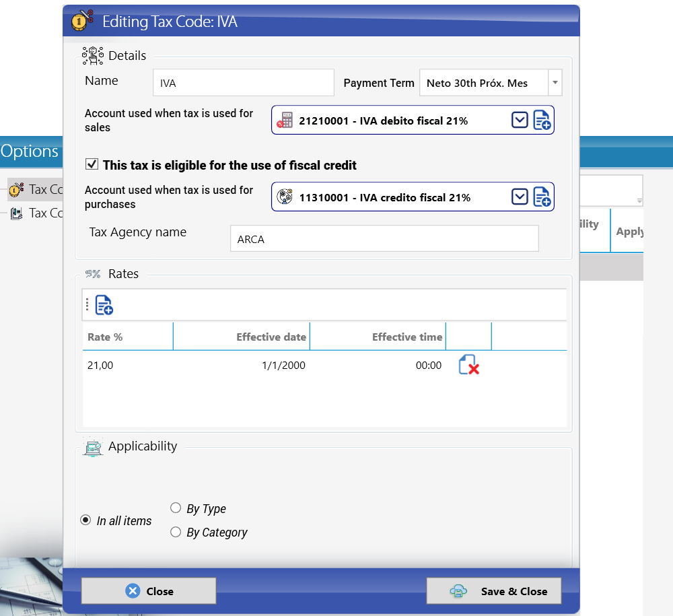Click the calculator icon in sales account field
The image size is (673, 616).
pyautogui.click(x=285, y=121)
